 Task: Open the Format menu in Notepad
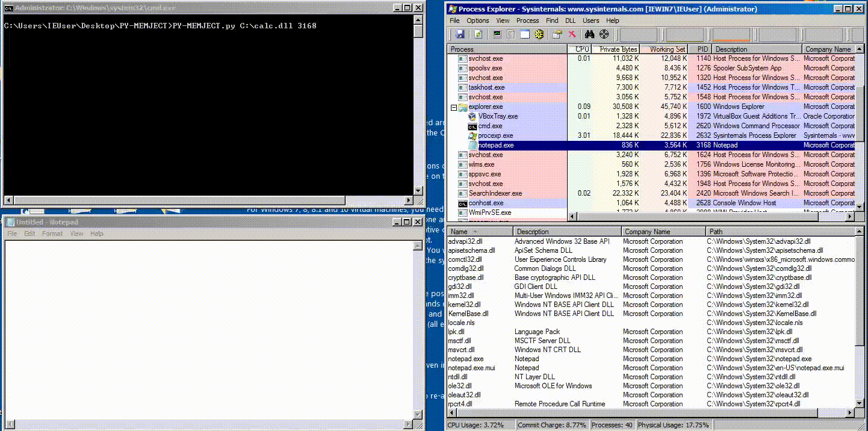(52, 234)
